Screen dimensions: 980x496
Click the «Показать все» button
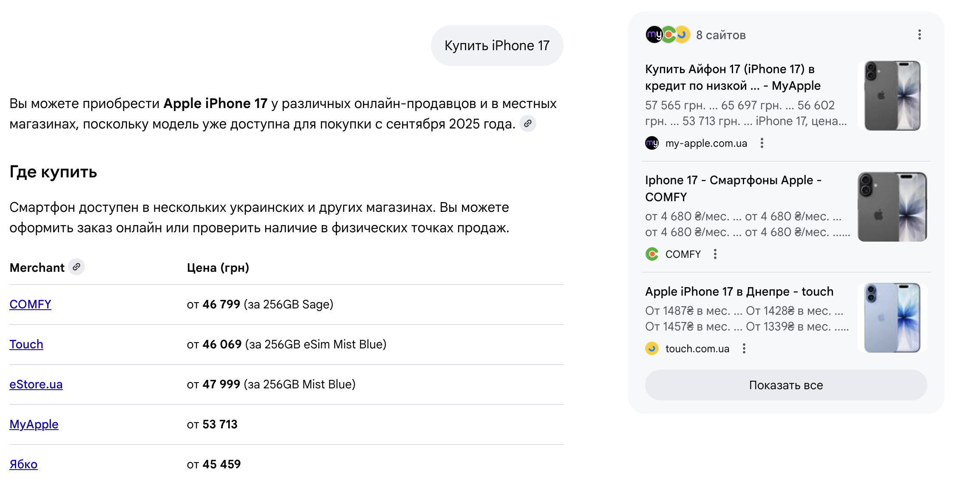point(786,385)
